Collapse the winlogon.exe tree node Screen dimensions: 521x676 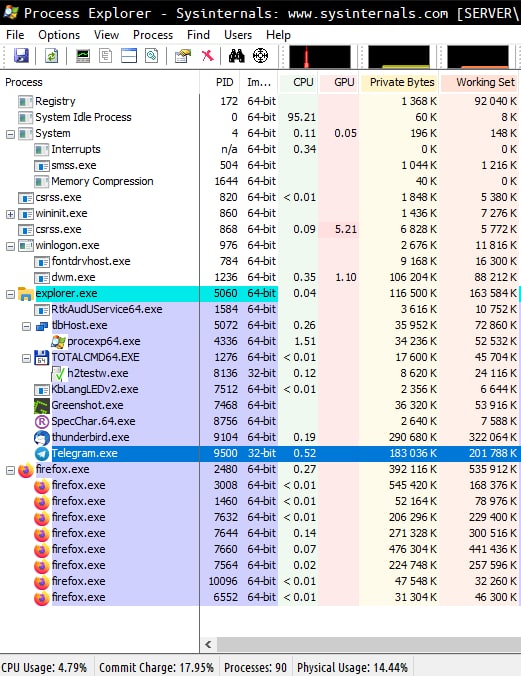(x=10, y=246)
